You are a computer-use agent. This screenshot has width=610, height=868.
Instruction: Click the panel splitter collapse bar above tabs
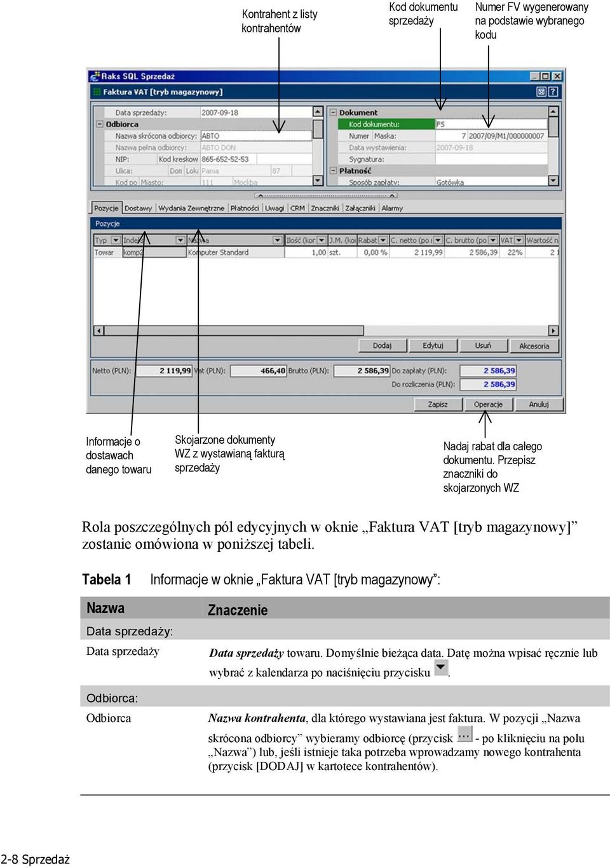[326, 195]
